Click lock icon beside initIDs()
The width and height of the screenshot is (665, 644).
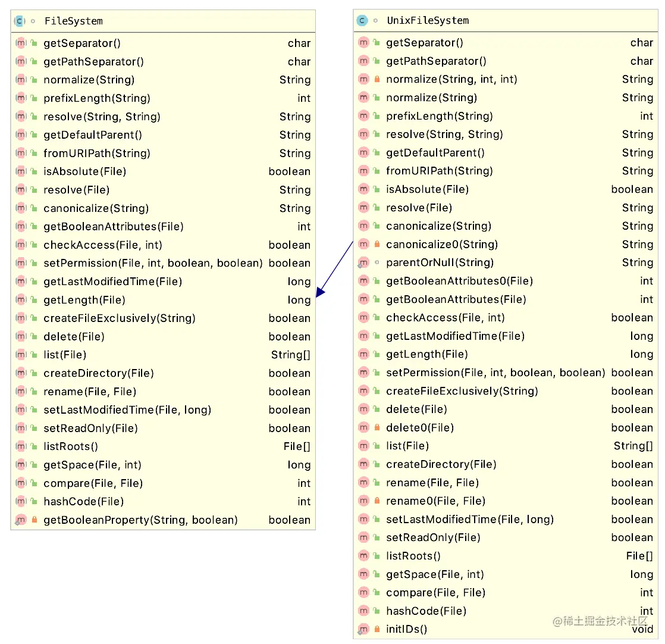tap(377, 629)
